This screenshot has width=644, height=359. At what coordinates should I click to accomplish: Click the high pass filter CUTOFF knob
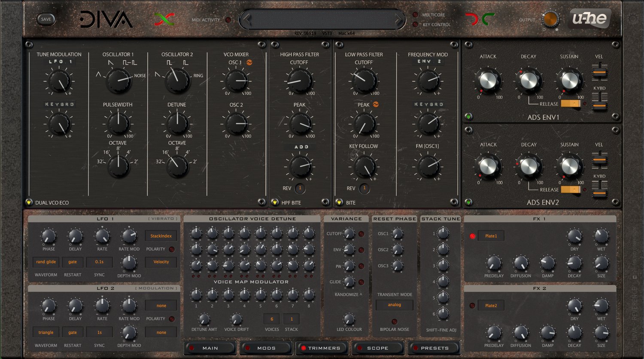click(x=300, y=81)
